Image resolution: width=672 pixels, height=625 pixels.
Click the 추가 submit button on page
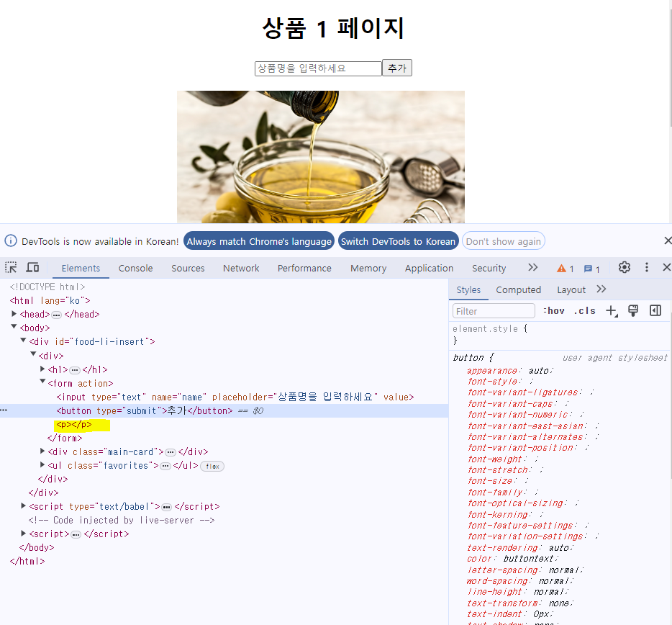(x=397, y=68)
